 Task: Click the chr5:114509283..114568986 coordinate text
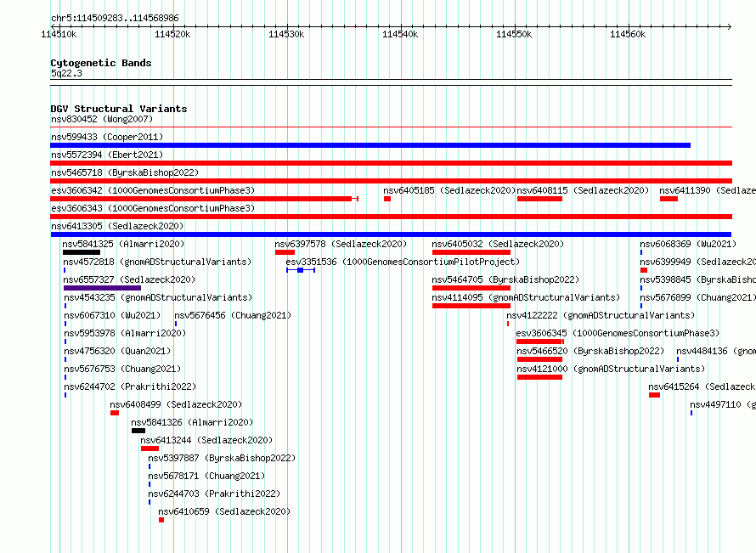pos(115,19)
